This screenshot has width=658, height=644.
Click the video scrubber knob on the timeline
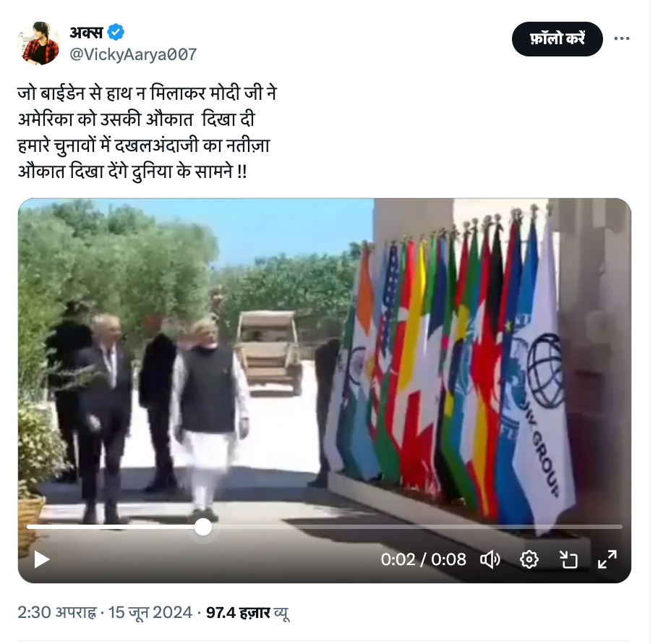pyautogui.click(x=203, y=527)
